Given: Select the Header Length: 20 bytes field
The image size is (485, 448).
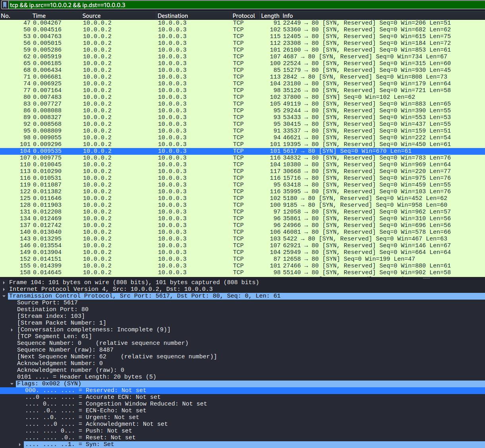Looking at the screenshot, I should 87,377.
